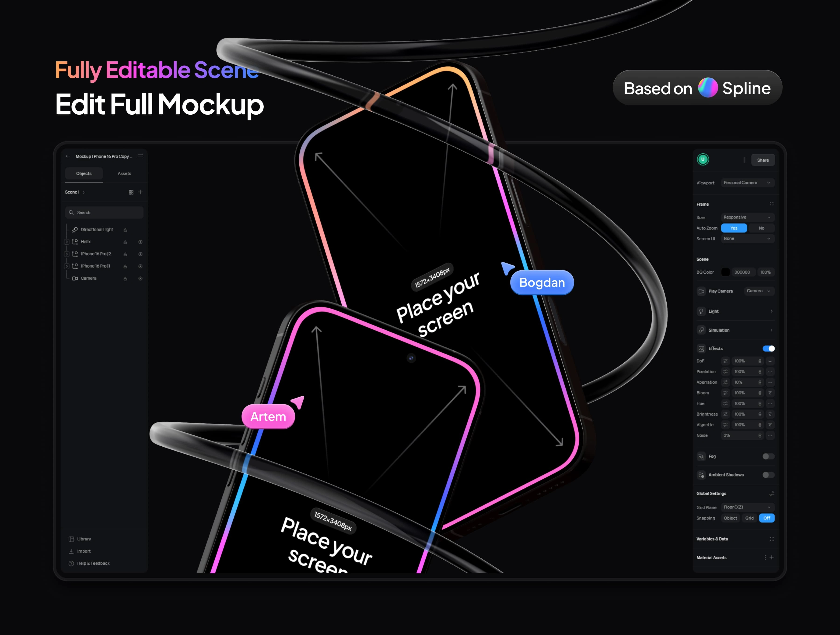Lock the Camera layer
Image resolution: width=840 pixels, height=635 pixels.
coord(125,279)
